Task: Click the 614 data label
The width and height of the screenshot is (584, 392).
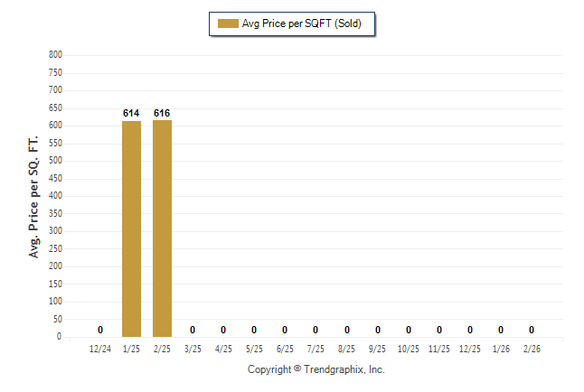Action: [131, 113]
